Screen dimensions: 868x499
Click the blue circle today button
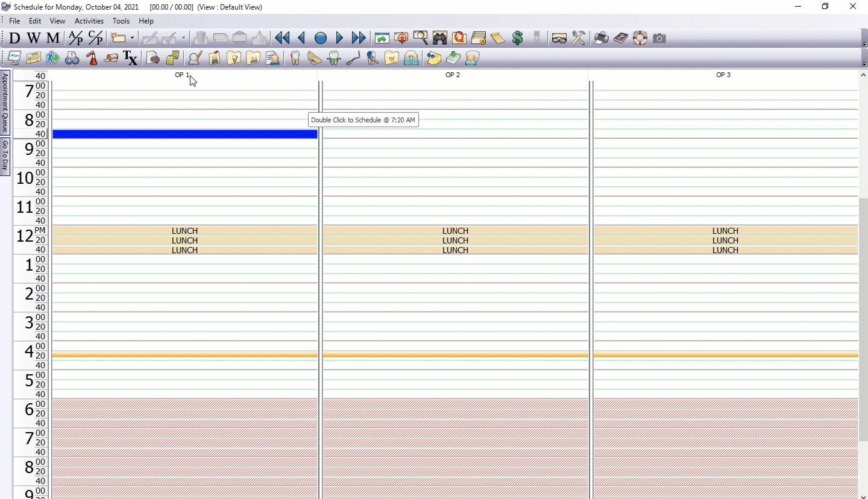(x=321, y=39)
